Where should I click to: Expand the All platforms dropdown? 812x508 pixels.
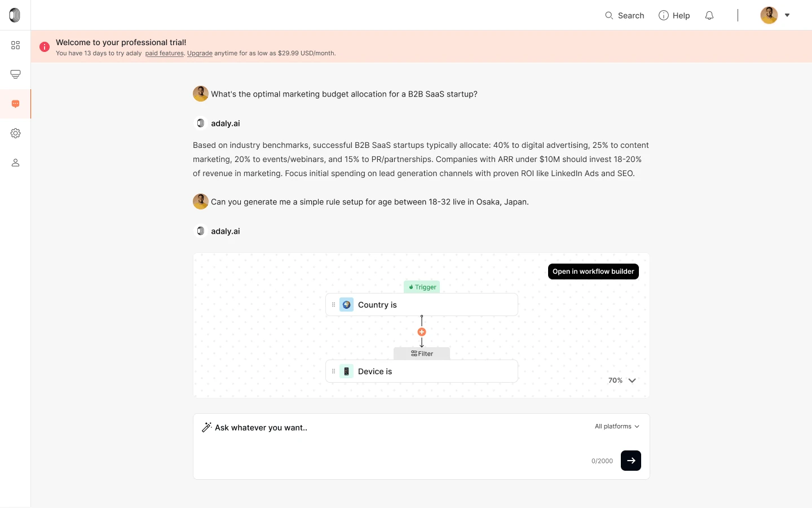617,426
